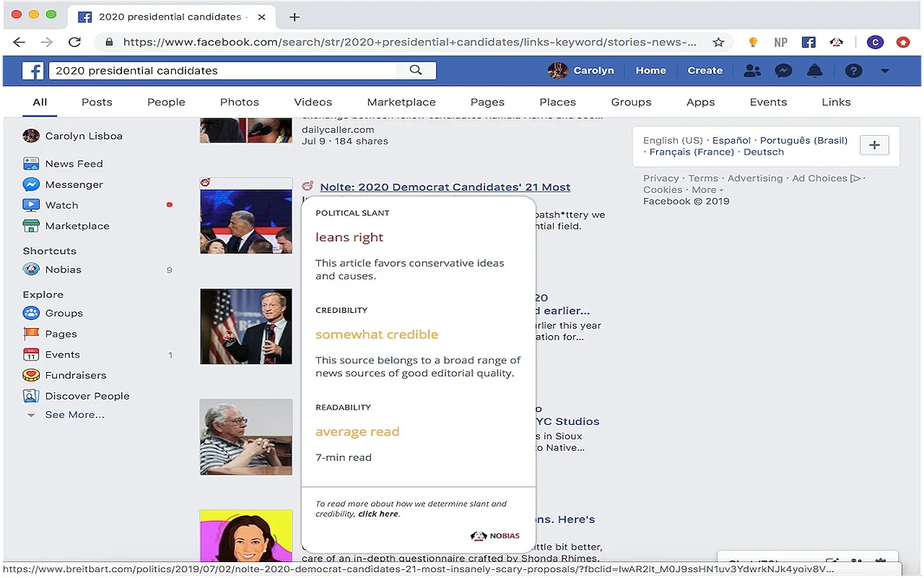
Task: Close the 2020 presidential candidates browser tab
Action: [261, 17]
